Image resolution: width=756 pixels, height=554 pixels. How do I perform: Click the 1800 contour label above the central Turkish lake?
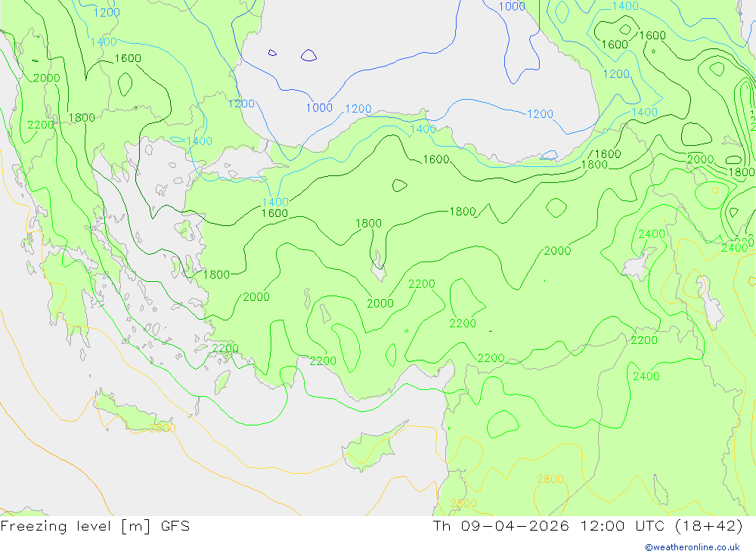tap(368, 223)
